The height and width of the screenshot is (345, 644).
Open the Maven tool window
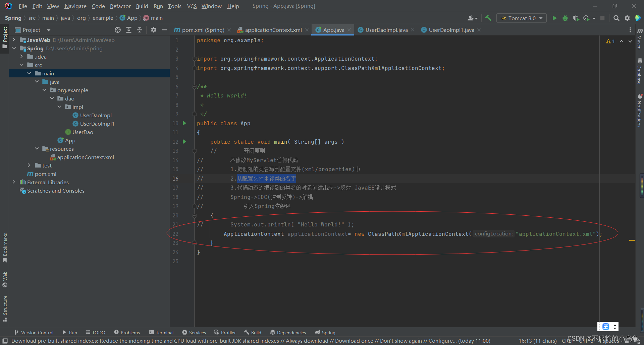click(x=640, y=39)
